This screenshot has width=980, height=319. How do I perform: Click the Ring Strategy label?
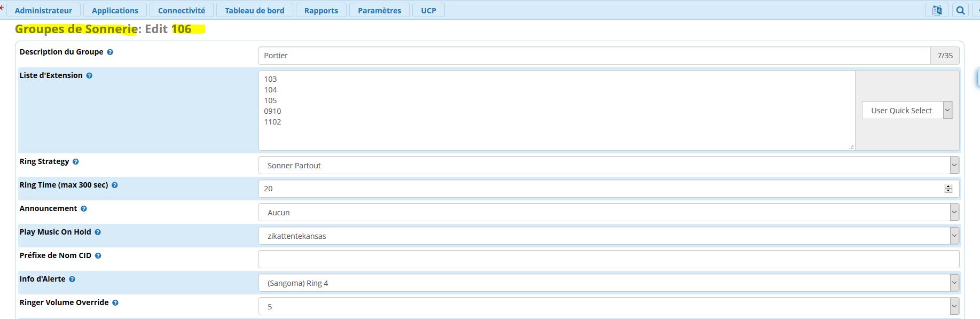click(44, 161)
